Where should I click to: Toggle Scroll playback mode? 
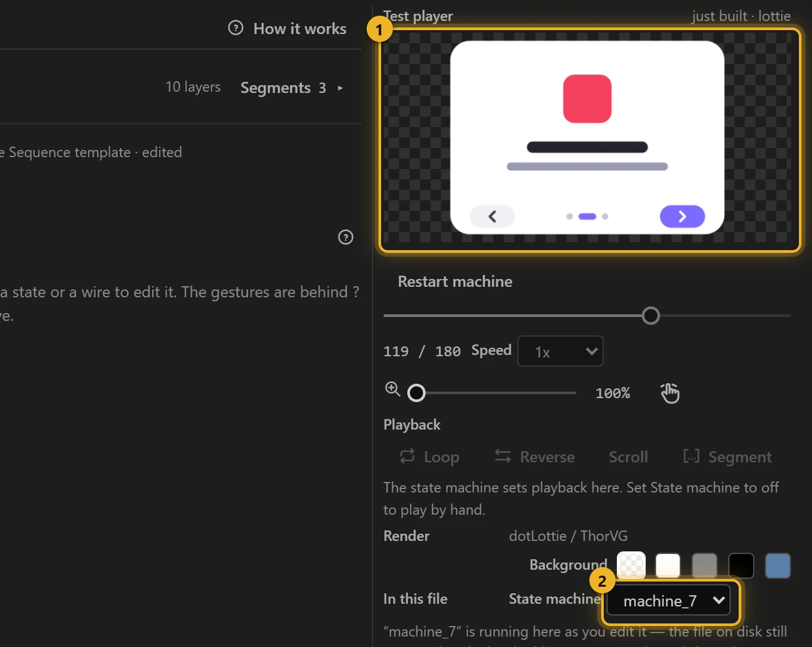[x=629, y=457]
